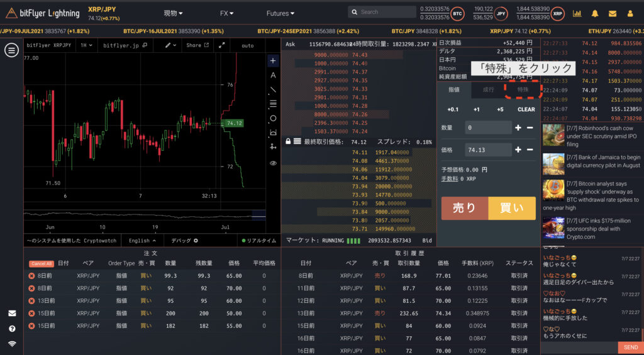Select the line drawing tool in chart
The height and width of the screenshot is (355, 644).
pyautogui.click(x=273, y=89)
